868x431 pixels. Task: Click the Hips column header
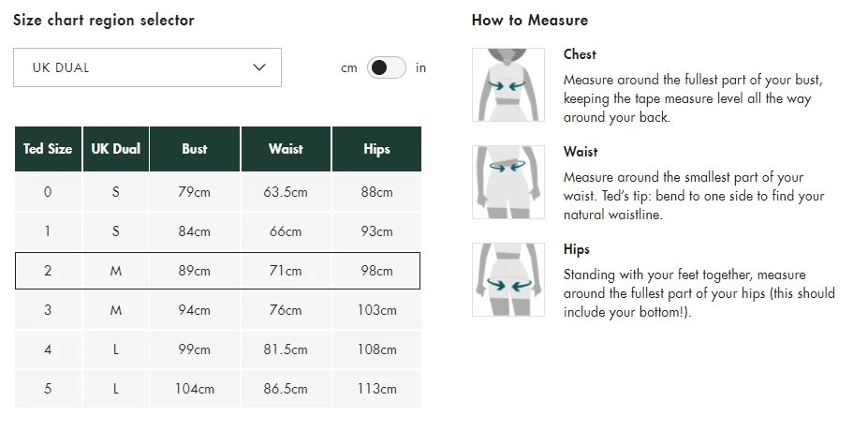(376, 149)
